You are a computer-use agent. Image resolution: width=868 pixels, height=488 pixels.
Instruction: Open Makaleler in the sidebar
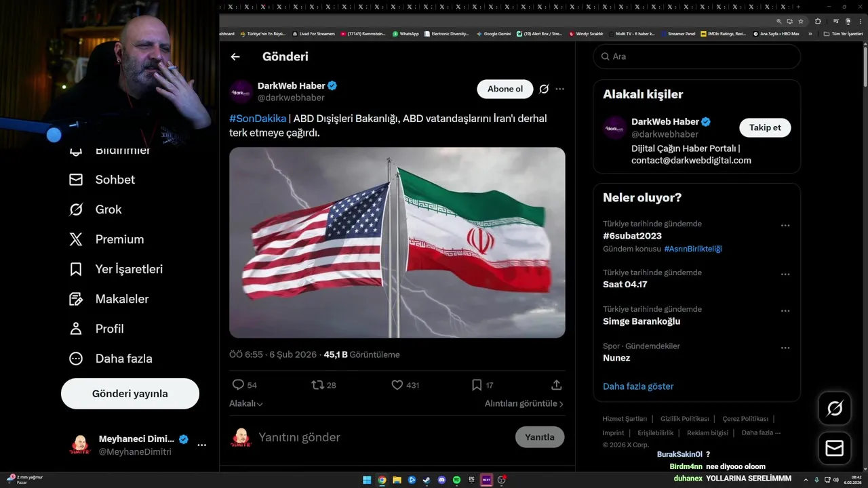point(108,299)
